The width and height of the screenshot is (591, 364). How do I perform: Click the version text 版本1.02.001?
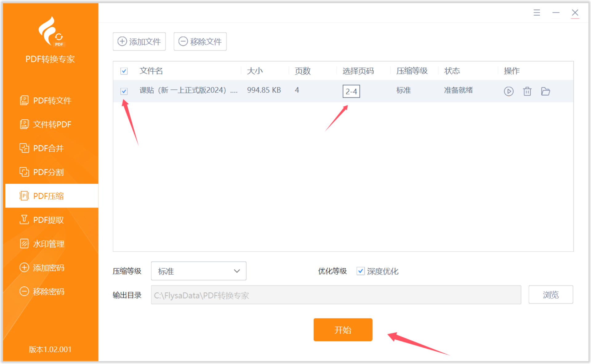50,349
